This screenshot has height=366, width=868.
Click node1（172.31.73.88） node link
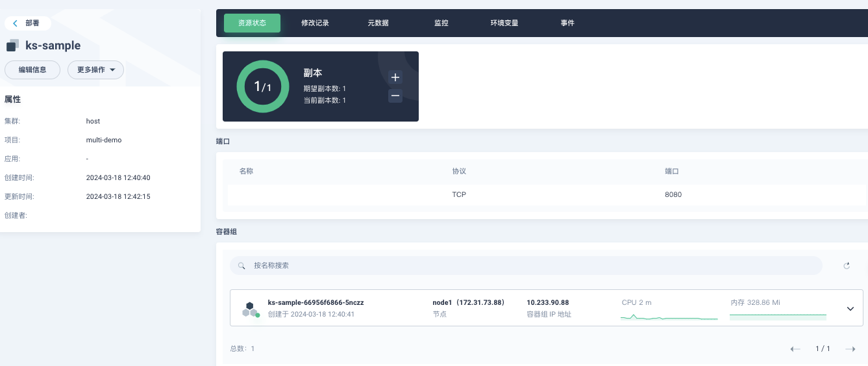click(x=469, y=303)
